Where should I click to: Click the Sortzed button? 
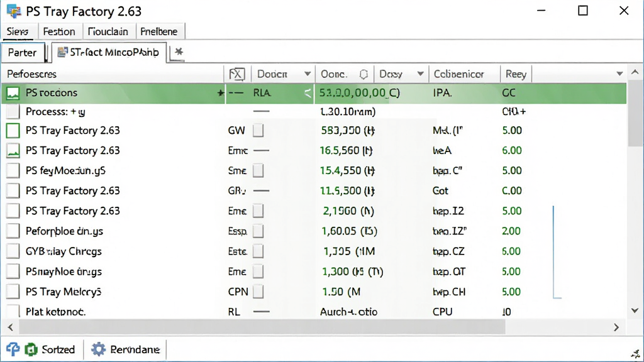pyautogui.click(x=50, y=349)
